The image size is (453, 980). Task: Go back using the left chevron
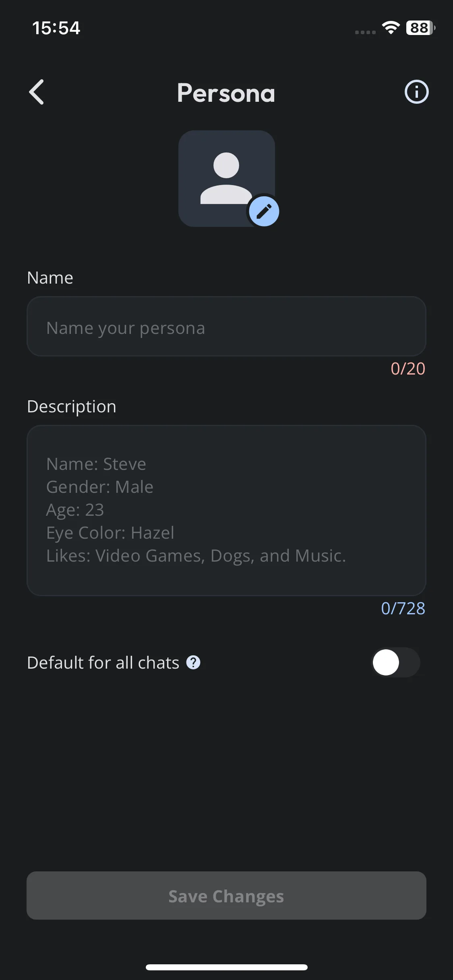[36, 92]
